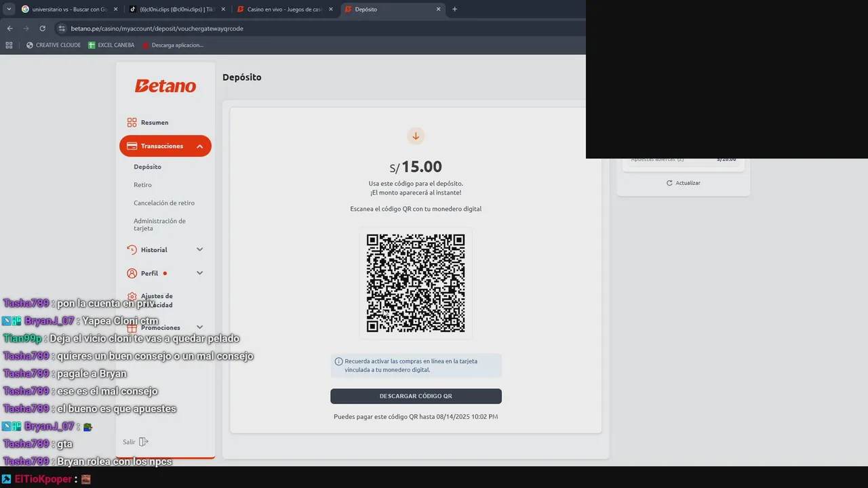Click the Transacciones card icon

click(132, 146)
